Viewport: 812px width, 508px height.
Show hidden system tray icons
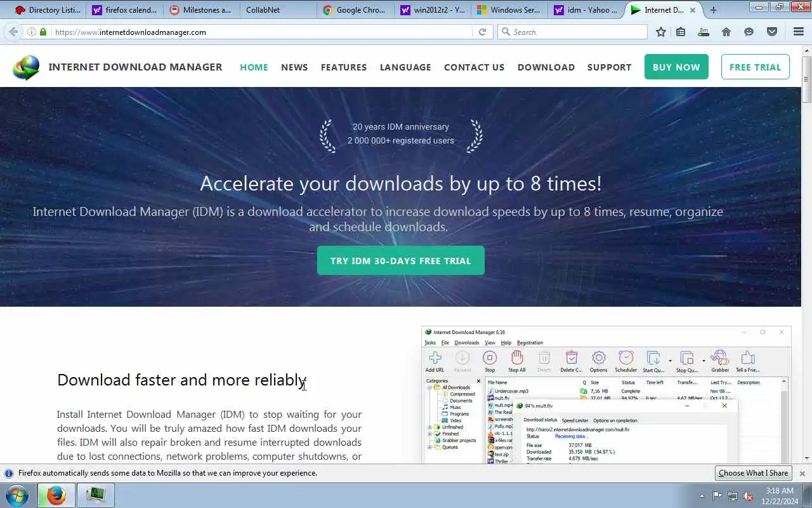(702, 496)
